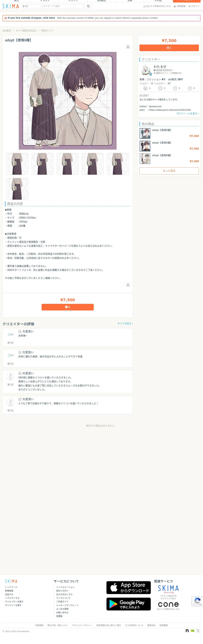Click reviewer avatar of SNS用に素敵なイラスト review
Screen dimensions: 203x644
tap(10, 376)
